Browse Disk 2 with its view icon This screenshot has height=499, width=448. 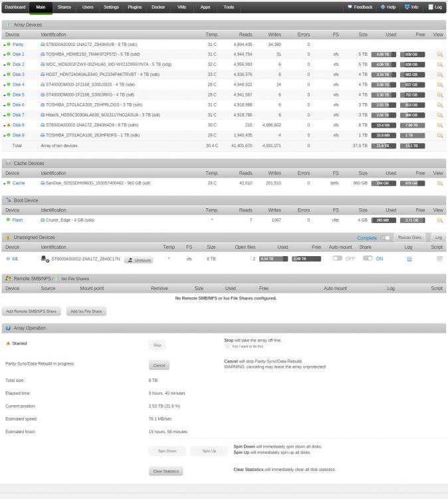pyautogui.click(x=440, y=65)
